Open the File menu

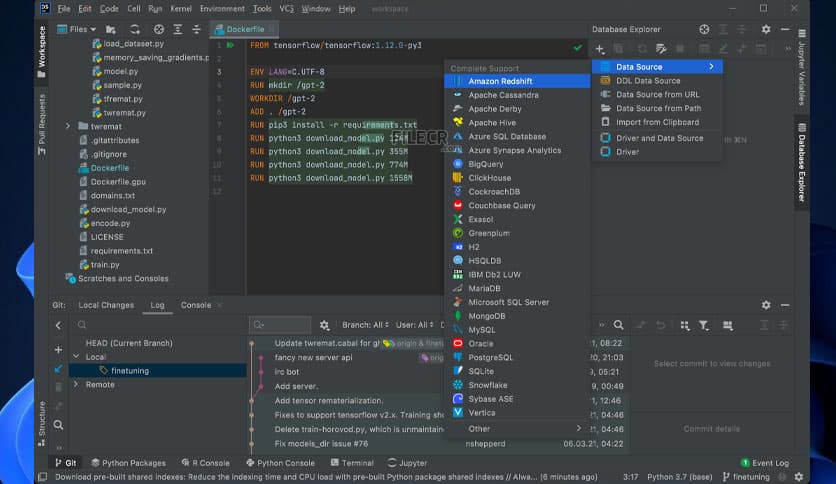64,9
